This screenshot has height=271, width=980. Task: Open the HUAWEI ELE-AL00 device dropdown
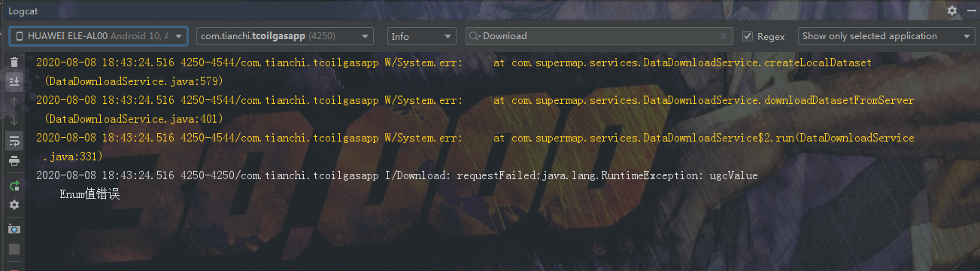coord(98,36)
